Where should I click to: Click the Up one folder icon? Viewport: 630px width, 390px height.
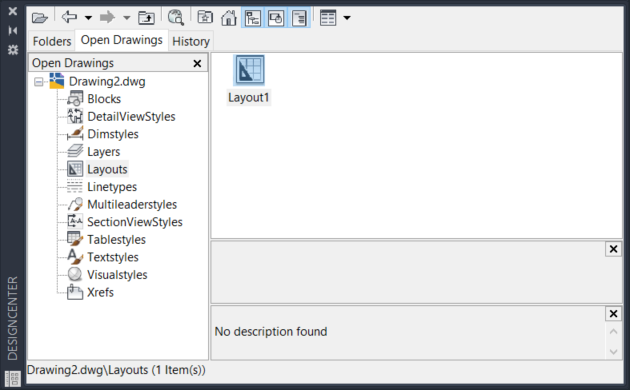[x=146, y=18]
